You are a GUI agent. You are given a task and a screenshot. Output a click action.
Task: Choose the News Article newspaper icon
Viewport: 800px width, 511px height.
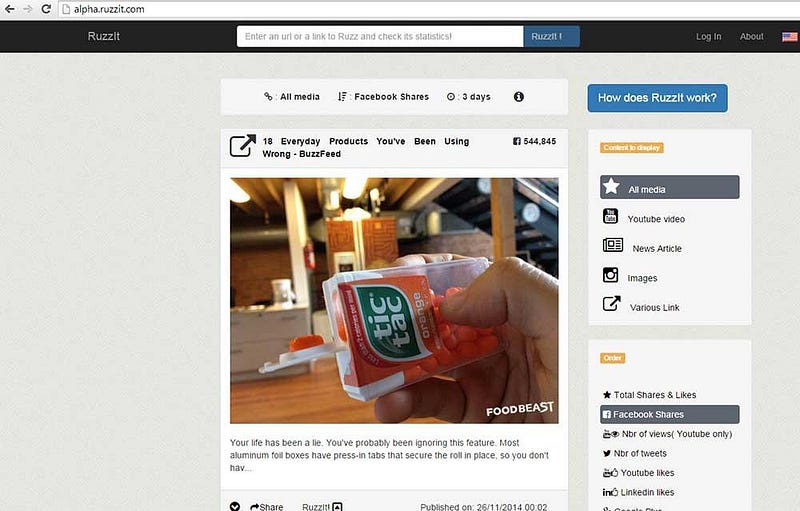[x=613, y=245]
